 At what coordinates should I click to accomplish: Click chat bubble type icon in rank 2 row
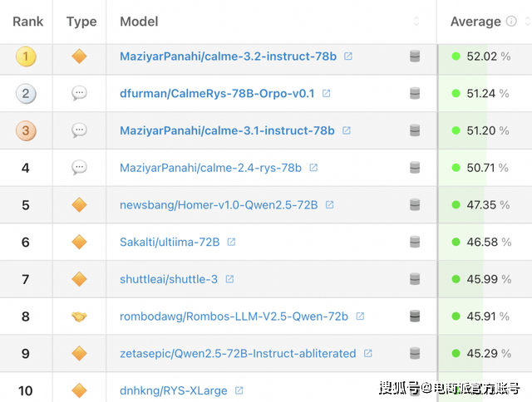(x=80, y=93)
